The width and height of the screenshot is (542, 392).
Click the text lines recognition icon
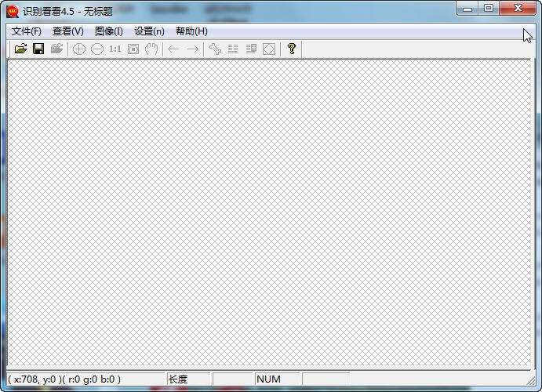point(233,49)
